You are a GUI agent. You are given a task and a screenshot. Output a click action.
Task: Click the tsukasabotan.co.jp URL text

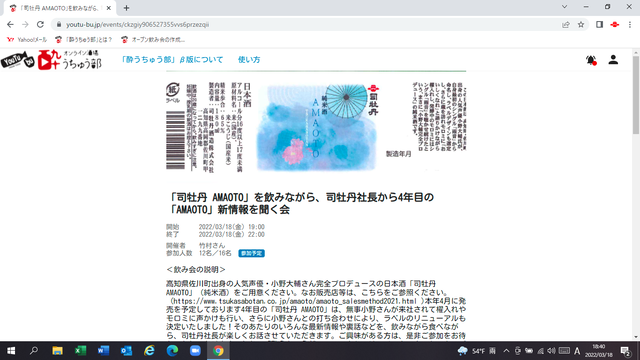point(296,301)
